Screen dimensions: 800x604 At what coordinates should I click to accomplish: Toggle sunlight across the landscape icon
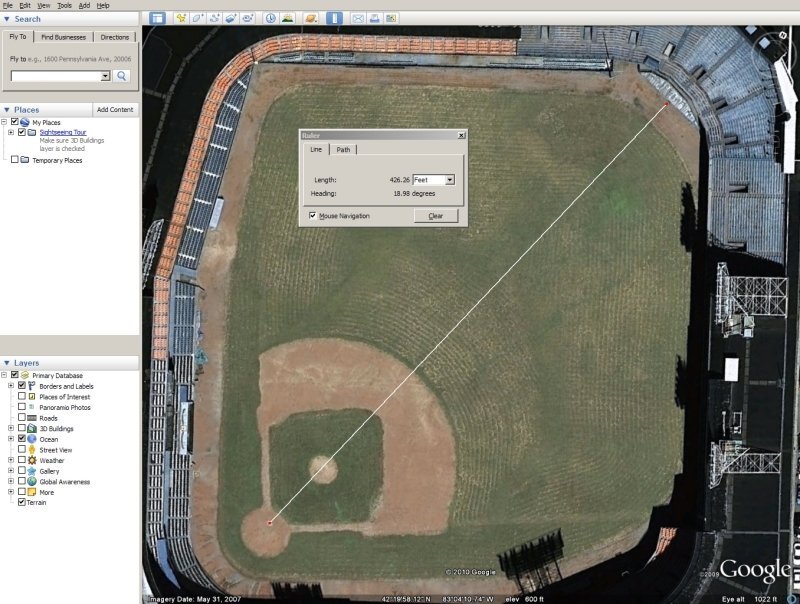click(288, 18)
